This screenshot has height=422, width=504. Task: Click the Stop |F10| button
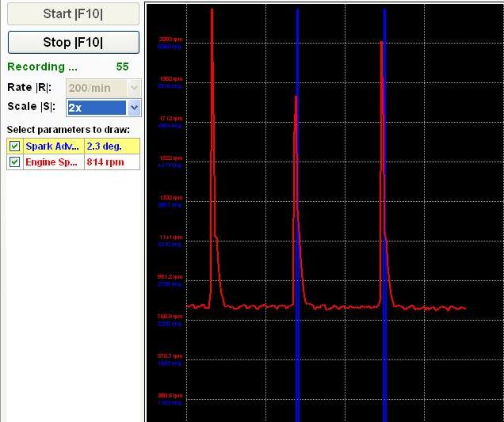pos(73,42)
